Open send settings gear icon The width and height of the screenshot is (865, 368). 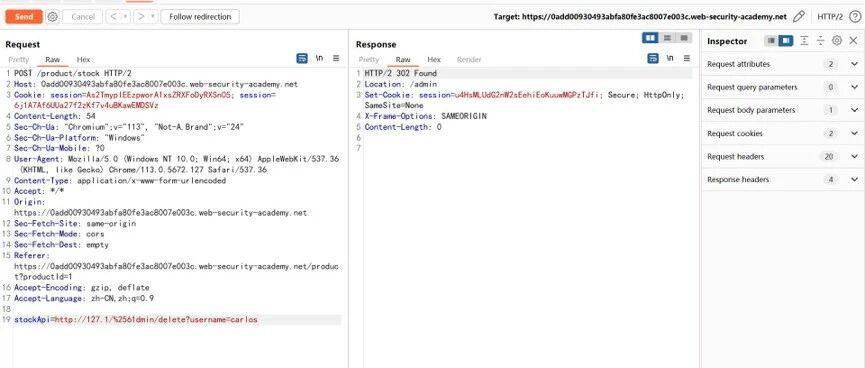point(52,17)
